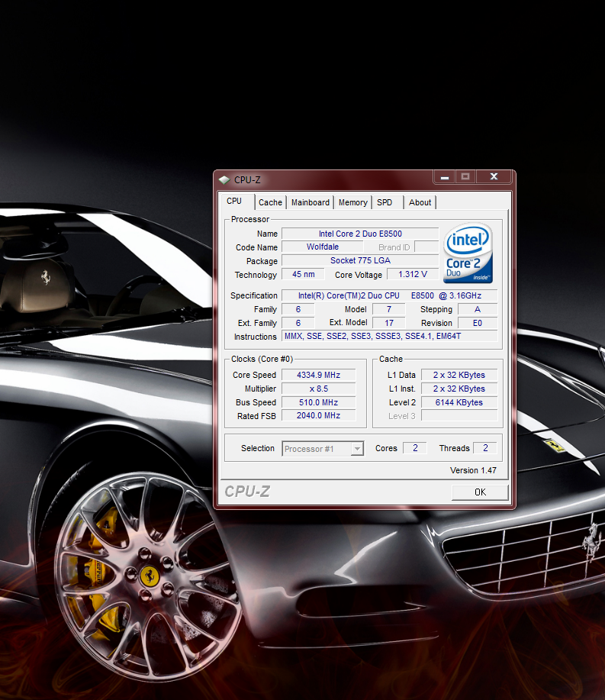Viewport: 605px width, 700px height.
Task: Click the Cores count value
Action: [415, 448]
